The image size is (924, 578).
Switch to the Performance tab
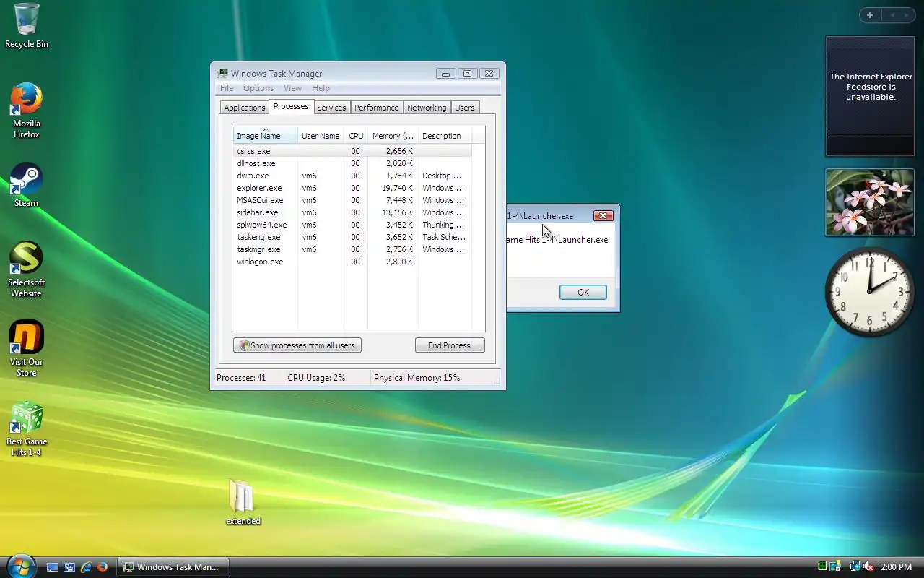(x=376, y=108)
